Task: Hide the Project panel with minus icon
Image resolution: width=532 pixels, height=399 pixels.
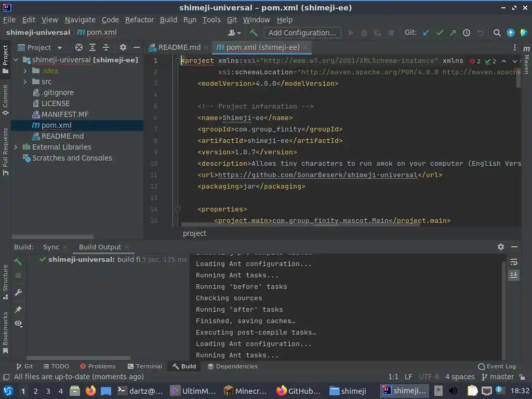Action: coord(137,47)
